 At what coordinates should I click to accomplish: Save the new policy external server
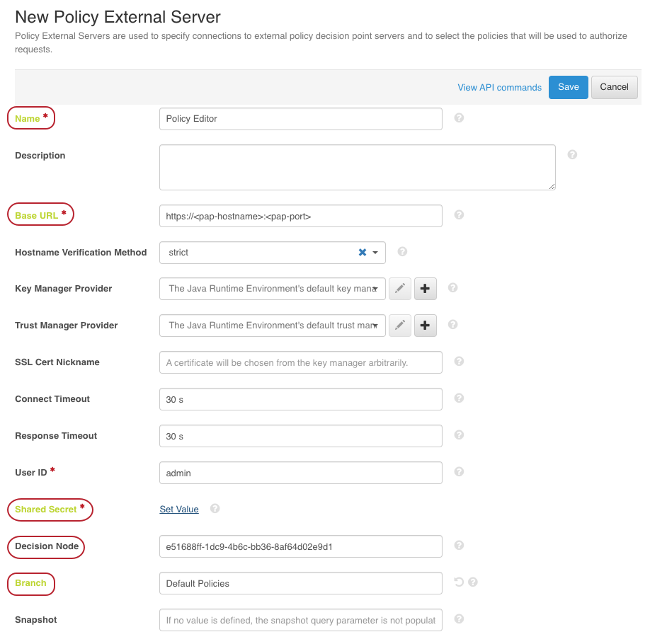568,87
